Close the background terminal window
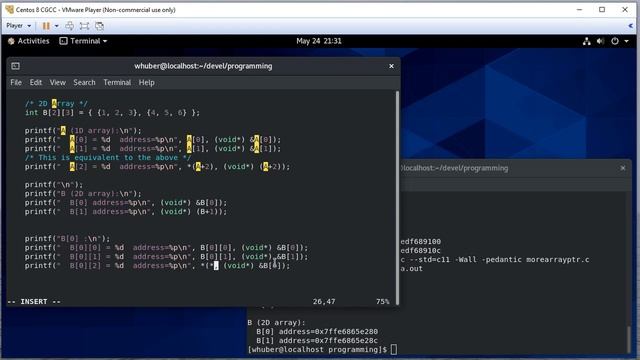The height and width of the screenshot is (360, 640). pyautogui.click(x=622, y=168)
